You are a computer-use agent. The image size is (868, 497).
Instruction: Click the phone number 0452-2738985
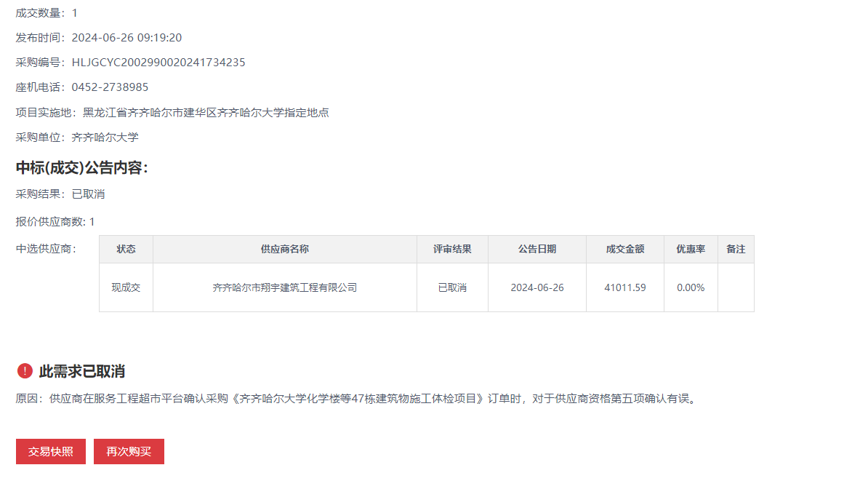pos(110,87)
